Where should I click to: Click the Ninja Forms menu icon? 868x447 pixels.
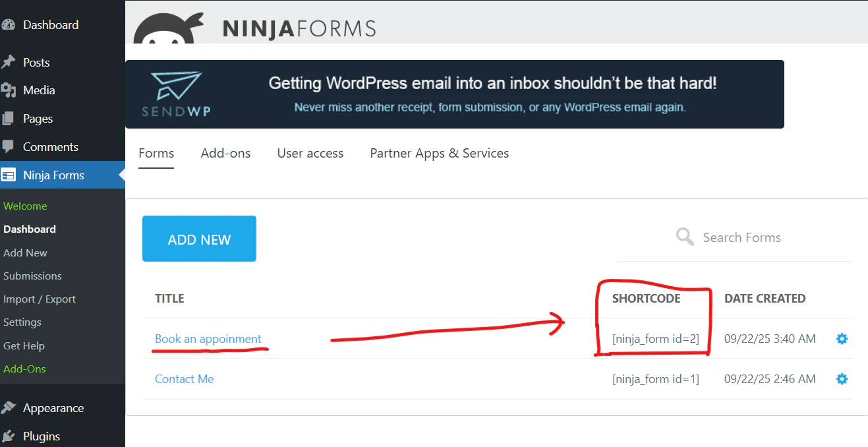(x=8, y=175)
